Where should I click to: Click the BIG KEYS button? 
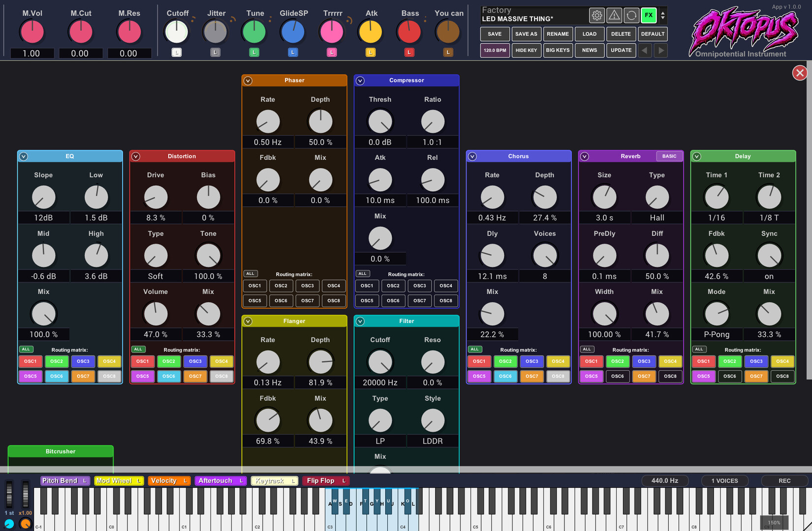point(558,50)
